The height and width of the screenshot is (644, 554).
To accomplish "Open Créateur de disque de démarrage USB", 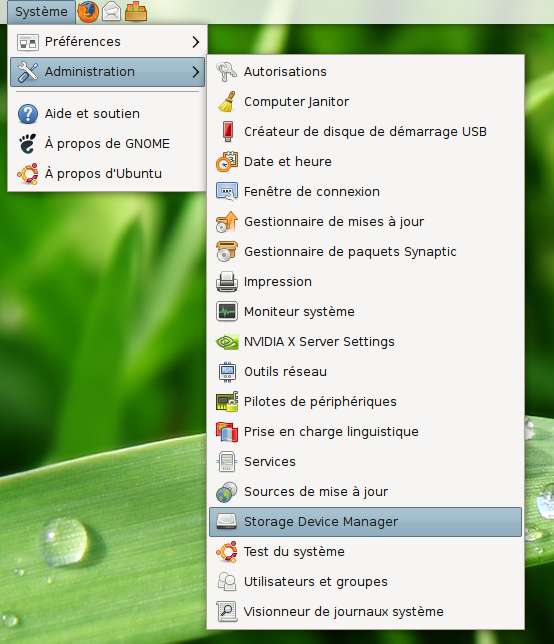I will coord(366,132).
